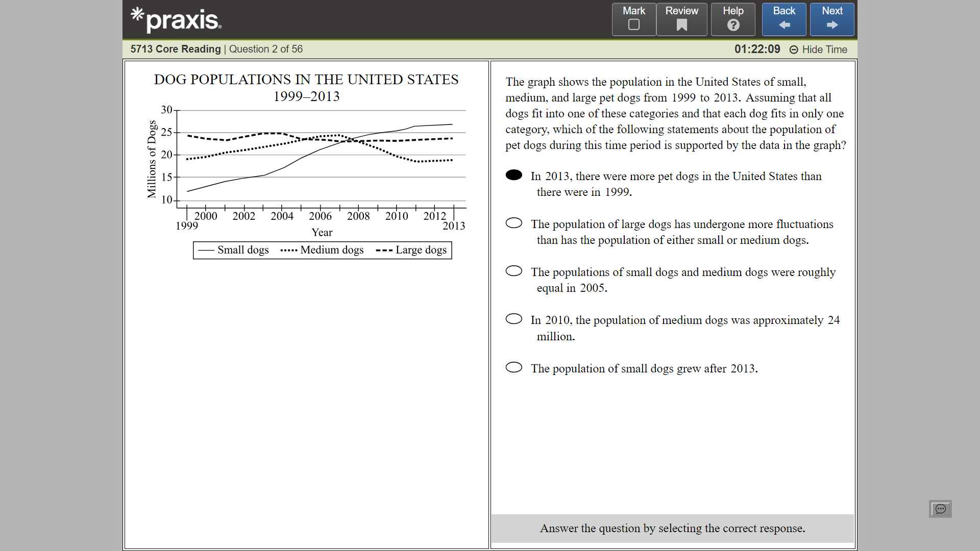Open the Review bookmark button

click(681, 19)
